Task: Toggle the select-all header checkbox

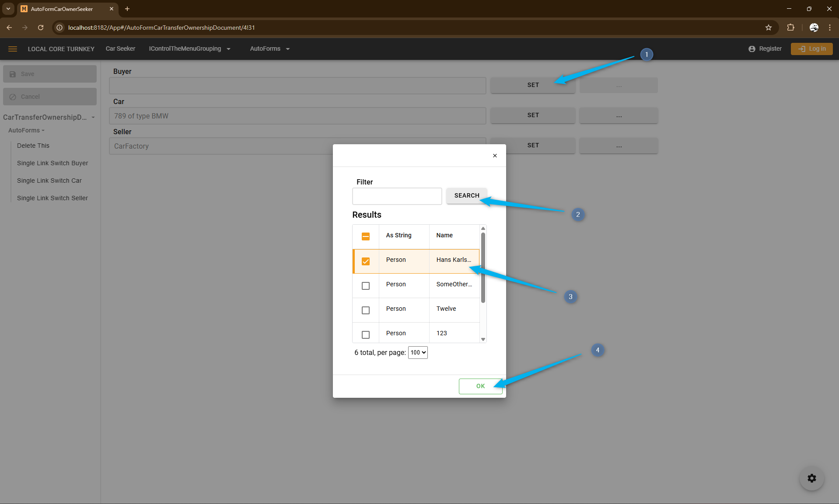Action: pyautogui.click(x=366, y=236)
